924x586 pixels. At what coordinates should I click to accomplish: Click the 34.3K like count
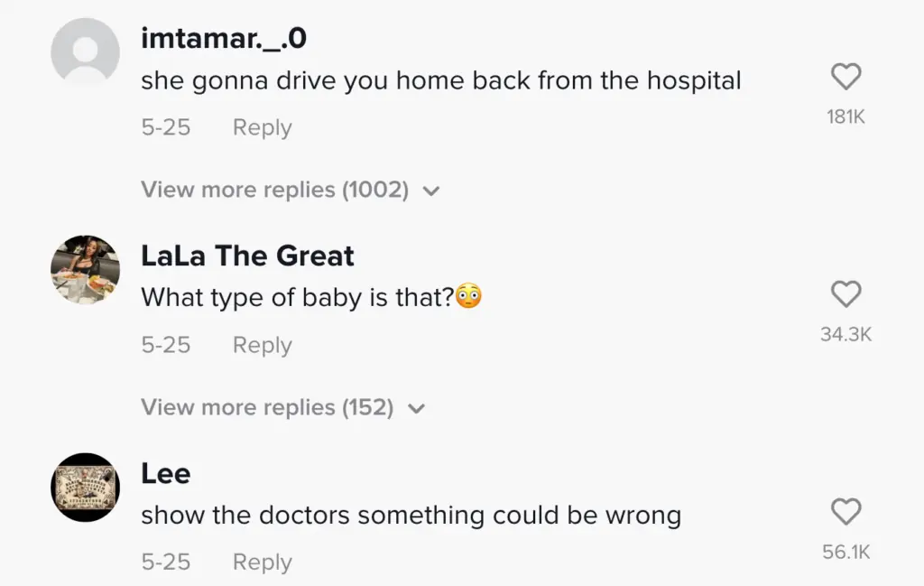[x=845, y=334]
